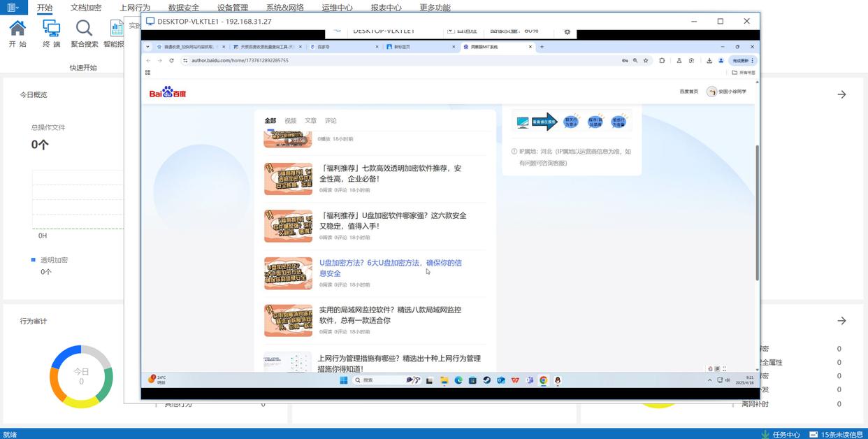Viewport: 868px width, 439px height.
Task: Click the Baidu logo in remote browser
Action: pyautogui.click(x=168, y=92)
